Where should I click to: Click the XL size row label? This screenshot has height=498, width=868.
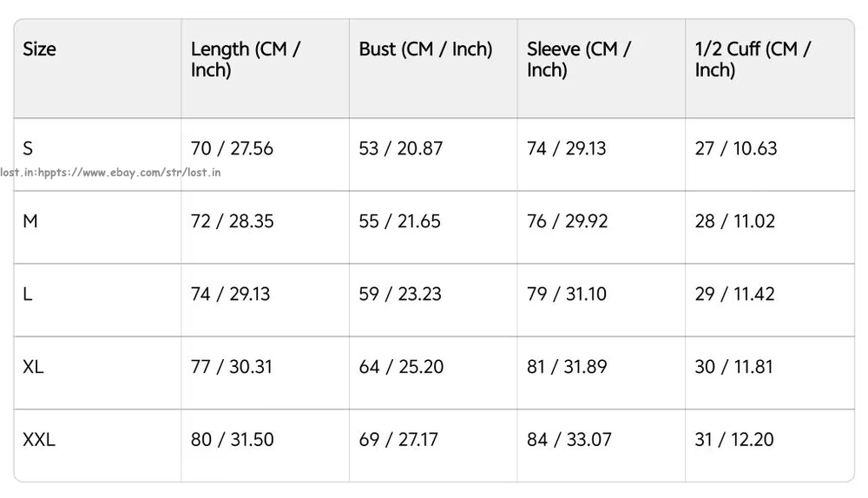[x=33, y=367]
